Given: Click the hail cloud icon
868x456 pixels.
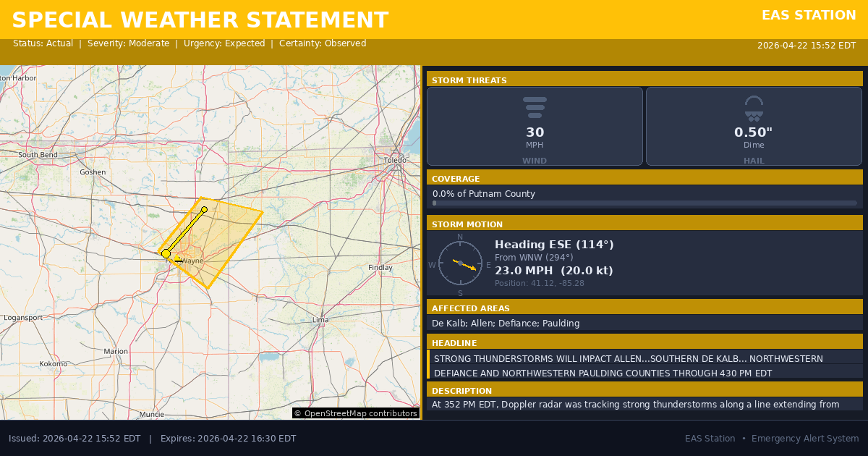Looking at the screenshot, I should click(754, 107).
